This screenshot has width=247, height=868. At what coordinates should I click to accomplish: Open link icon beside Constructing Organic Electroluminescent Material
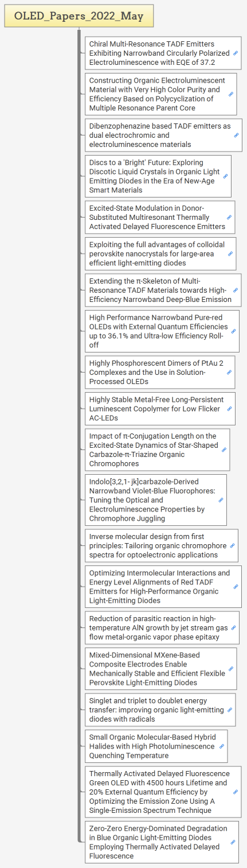(x=231, y=94)
